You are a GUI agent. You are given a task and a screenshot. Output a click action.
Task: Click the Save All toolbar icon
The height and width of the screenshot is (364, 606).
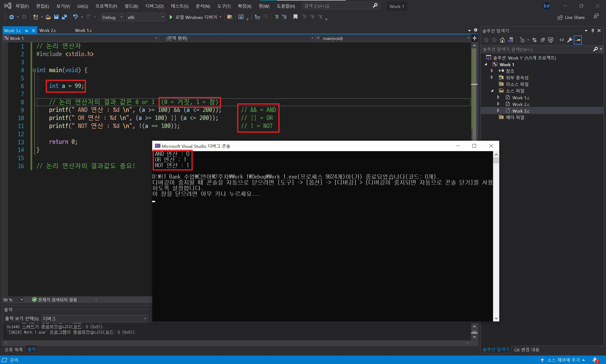point(64,17)
